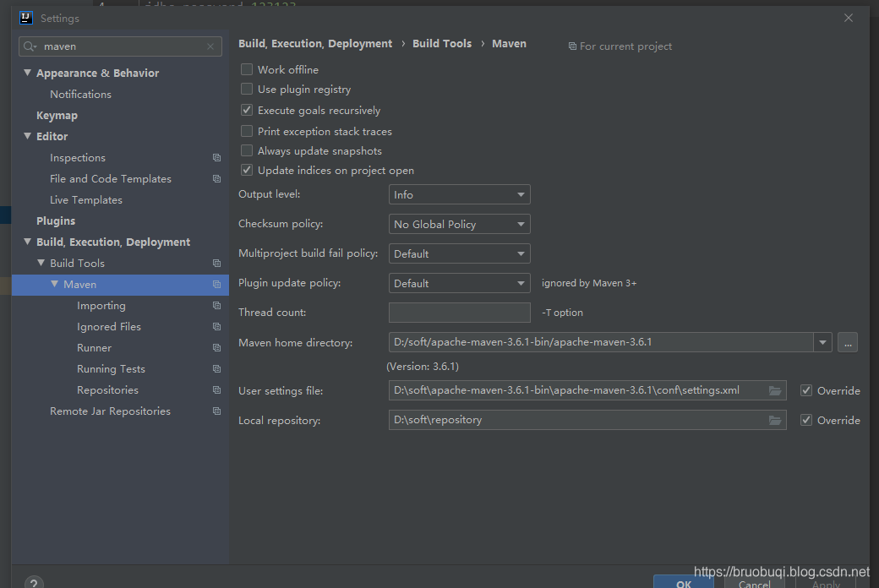Screen dimensions: 879x588
Task: Select File and Code Templates item
Action: coord(111,179)
